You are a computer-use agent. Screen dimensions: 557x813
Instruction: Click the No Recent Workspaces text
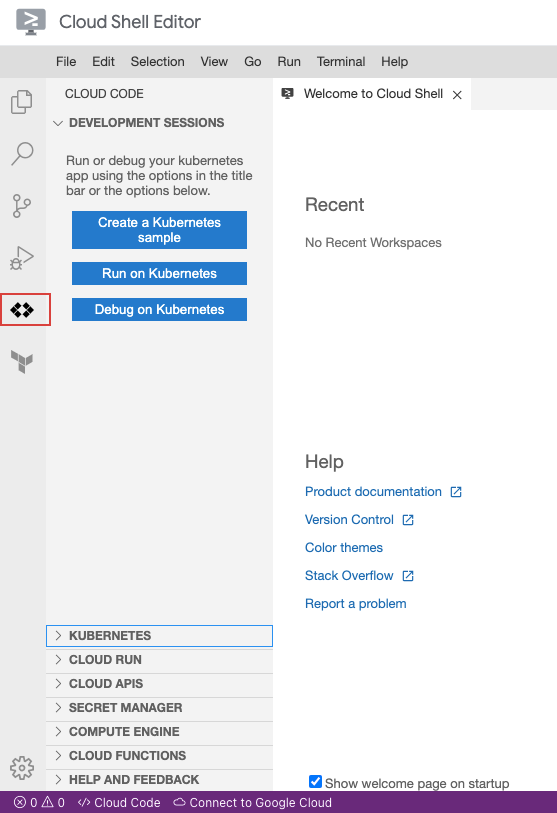point(373,243)
